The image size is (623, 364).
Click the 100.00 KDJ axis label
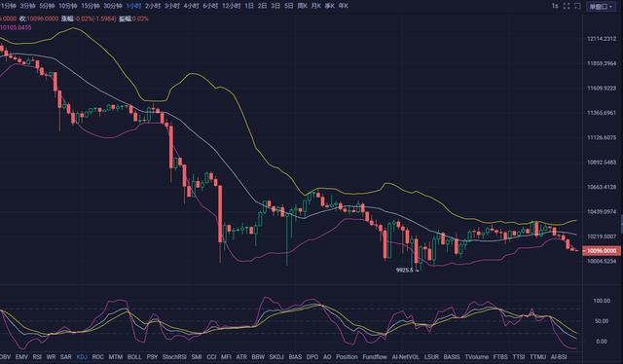[x=602, y=301]
